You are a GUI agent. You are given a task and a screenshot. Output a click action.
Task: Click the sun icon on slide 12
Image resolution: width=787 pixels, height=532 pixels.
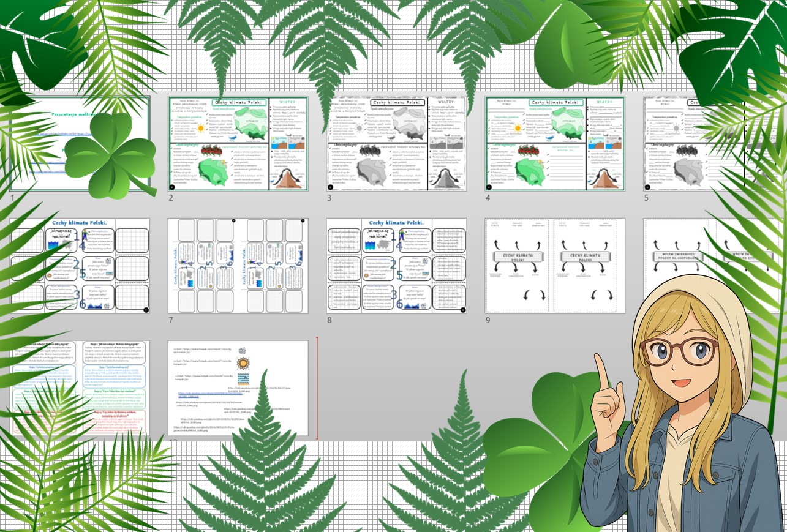tap(243, 364)
